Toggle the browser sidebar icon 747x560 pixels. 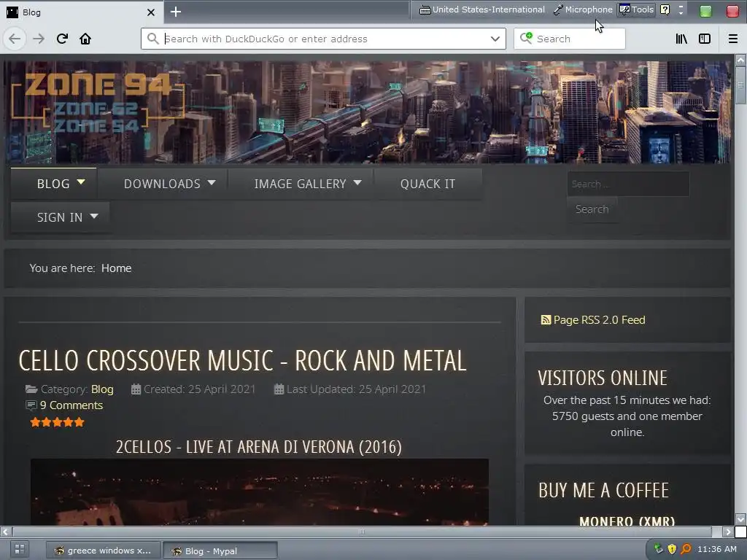(705, 39)
